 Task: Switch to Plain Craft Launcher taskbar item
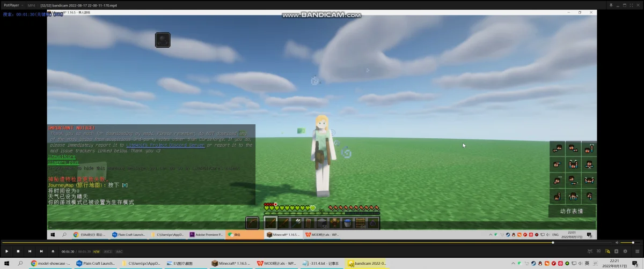(x=96, y=263)
